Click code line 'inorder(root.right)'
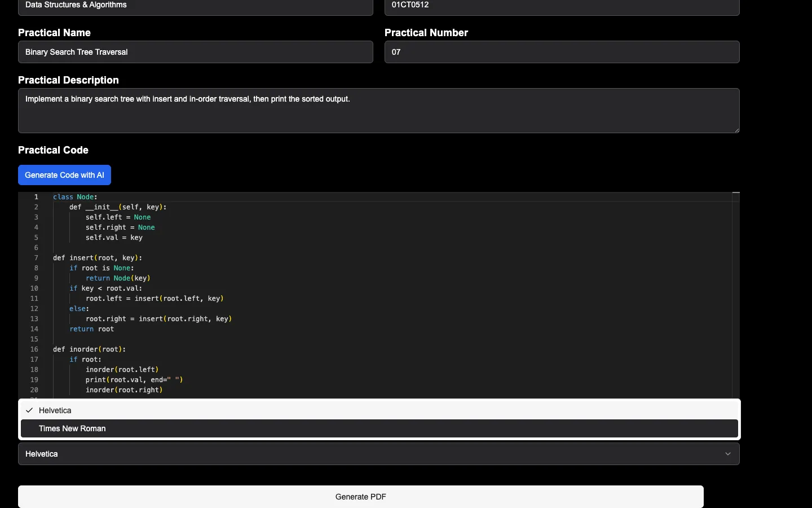 [x=125, y=390]
